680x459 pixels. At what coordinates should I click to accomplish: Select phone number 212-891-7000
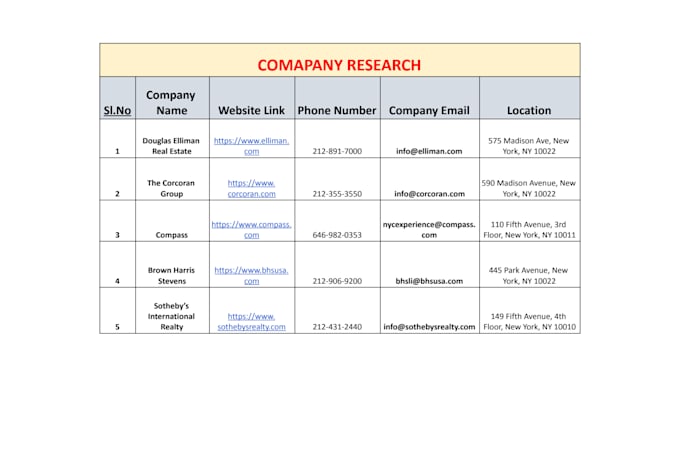337,151
